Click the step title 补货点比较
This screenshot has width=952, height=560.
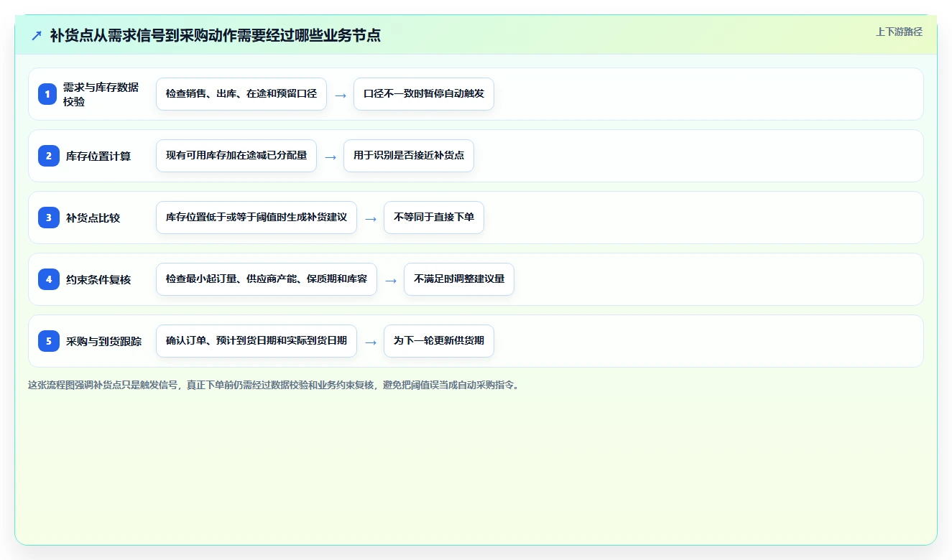click(x=93, y=218)
